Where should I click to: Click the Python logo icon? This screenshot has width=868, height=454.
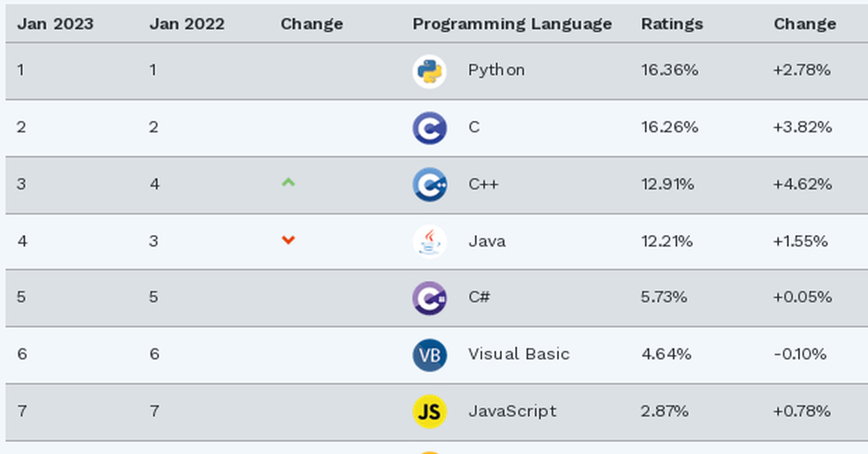tap(430, 71)
